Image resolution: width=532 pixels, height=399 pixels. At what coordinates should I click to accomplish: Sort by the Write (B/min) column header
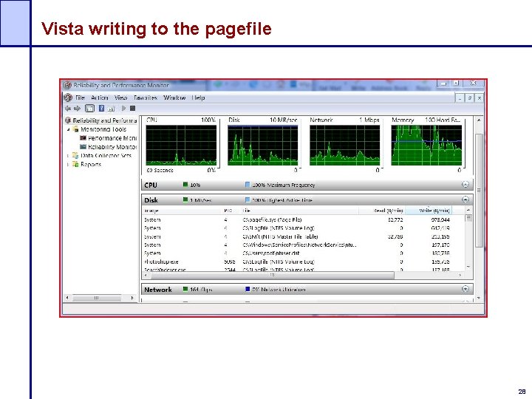click(x=429, y=211)
